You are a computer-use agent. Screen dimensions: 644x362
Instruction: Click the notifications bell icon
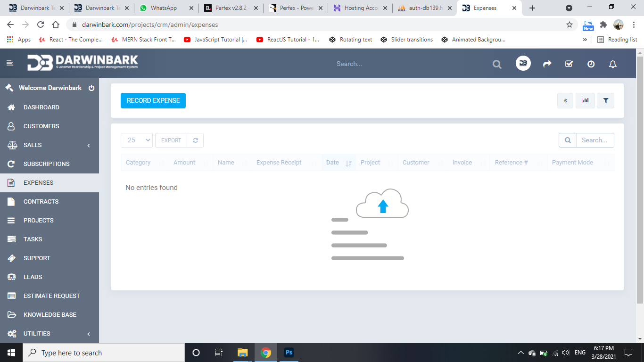(x=613, y=64)
